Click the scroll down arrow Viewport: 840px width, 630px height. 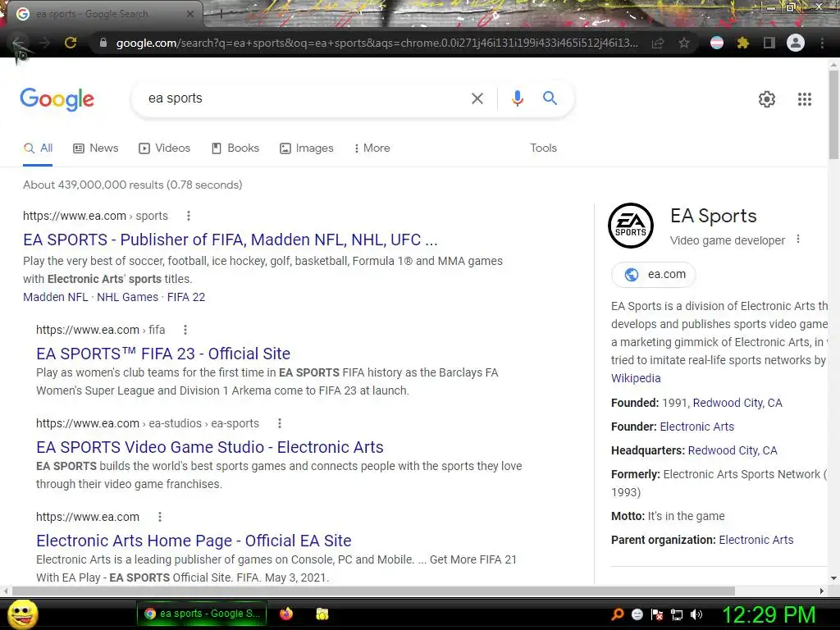click(x=833, y=578)
